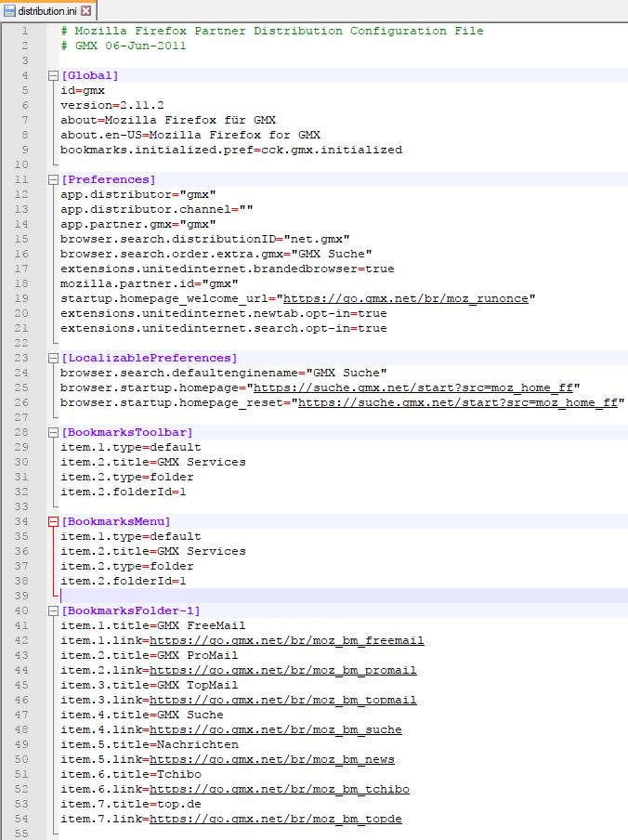Close the distribution.ini tab with red X
The height and width of the screenshot is (840, 628).
click(x=85, y=10)
